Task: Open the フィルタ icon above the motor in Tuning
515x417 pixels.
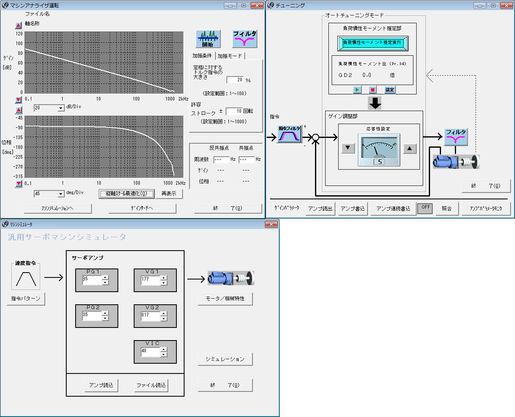Action: point(456,137)
